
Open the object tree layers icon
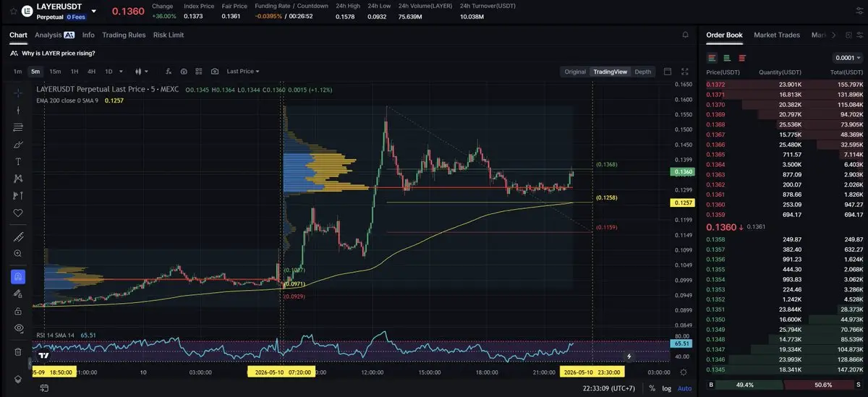pyautogui.click(x=18, y=379)
